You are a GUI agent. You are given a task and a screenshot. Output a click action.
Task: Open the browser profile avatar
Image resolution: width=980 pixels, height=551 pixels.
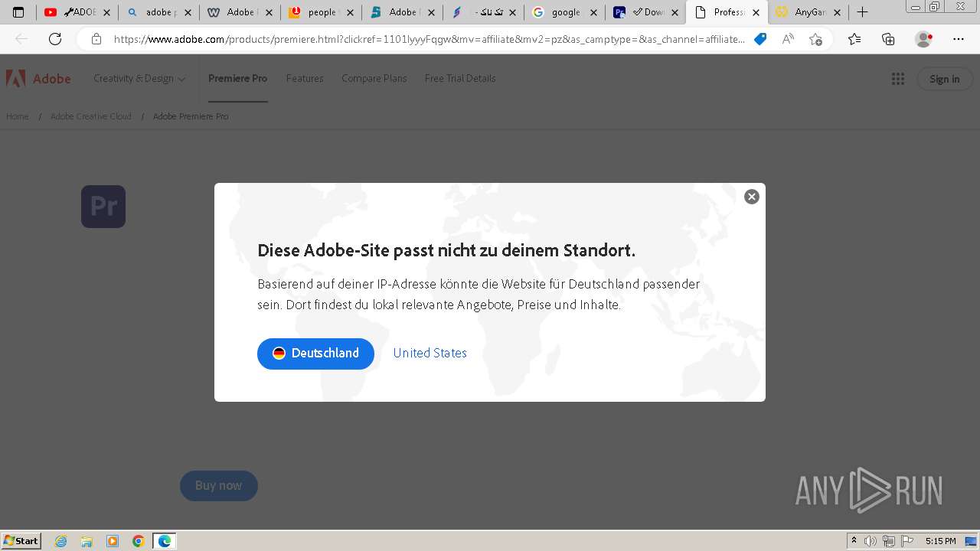pyautogui.click(x=924, y=39)
